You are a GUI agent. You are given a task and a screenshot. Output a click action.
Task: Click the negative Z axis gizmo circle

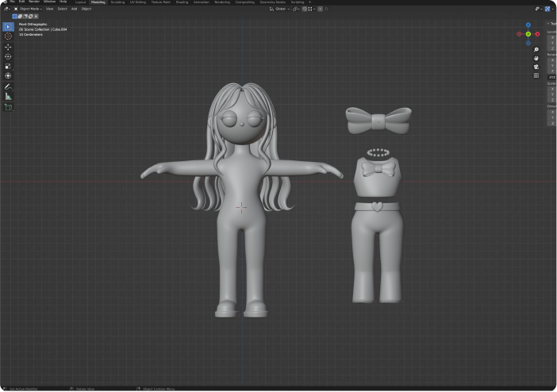(528, 43)
